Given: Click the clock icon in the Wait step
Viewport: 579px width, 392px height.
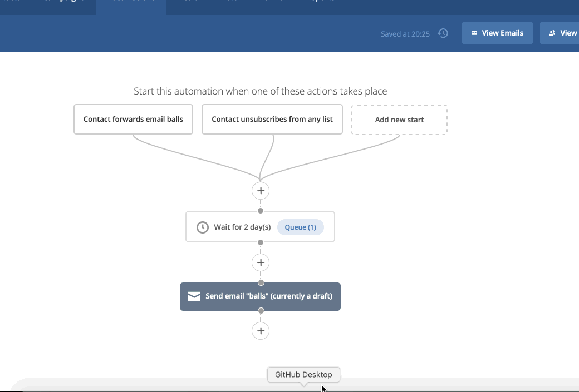Looking at the screenshot, I should pyautogui.click(x=203, y=227).
